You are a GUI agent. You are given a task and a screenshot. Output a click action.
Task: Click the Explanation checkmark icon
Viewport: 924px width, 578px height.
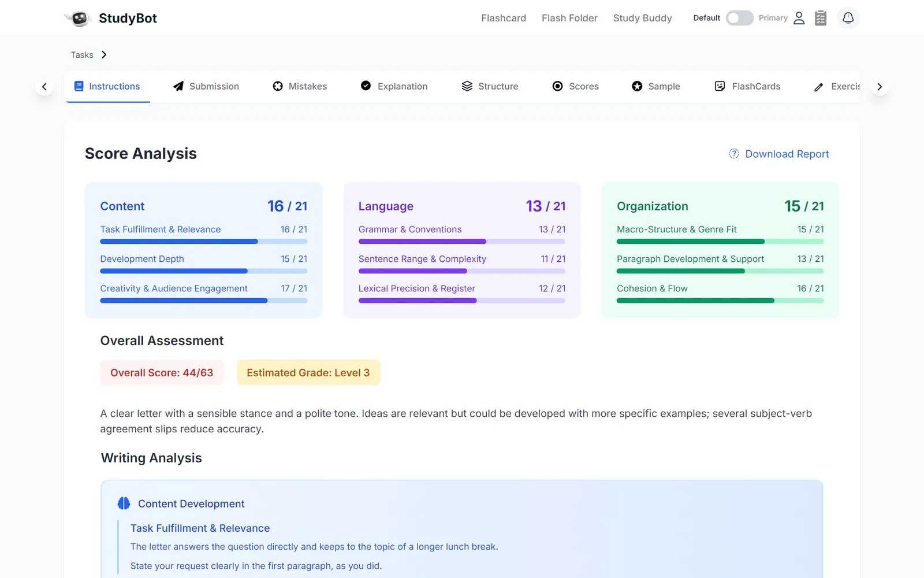[x=366, y=86]
